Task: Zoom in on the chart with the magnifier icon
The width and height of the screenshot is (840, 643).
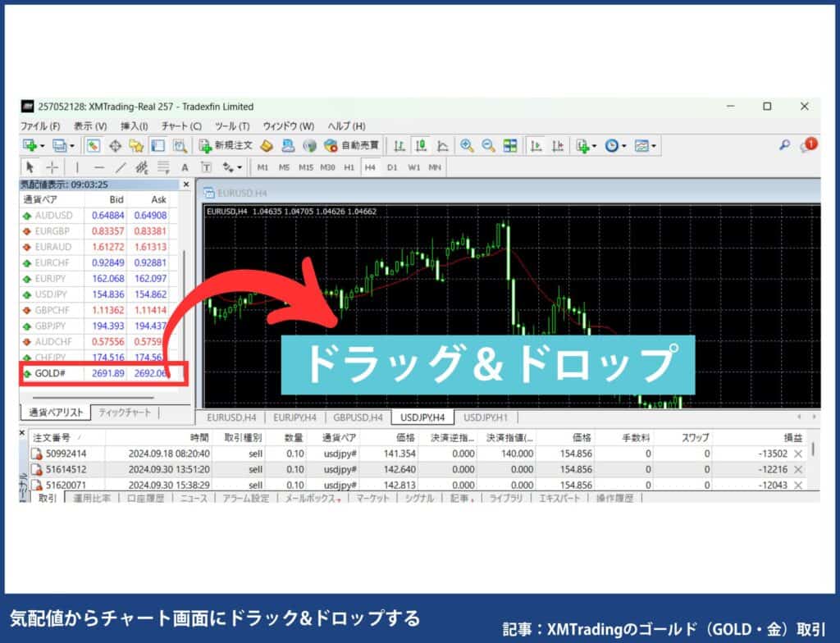Action: click(466, 146)
